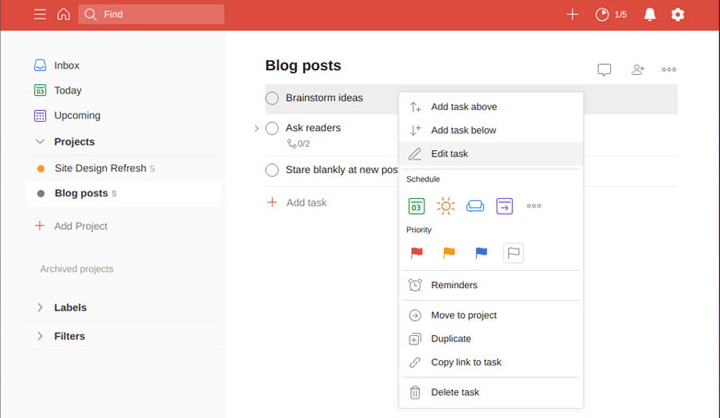720x418 pixels.
Task: Choose Add task below menu item
Action: click(x=491, y=130)
